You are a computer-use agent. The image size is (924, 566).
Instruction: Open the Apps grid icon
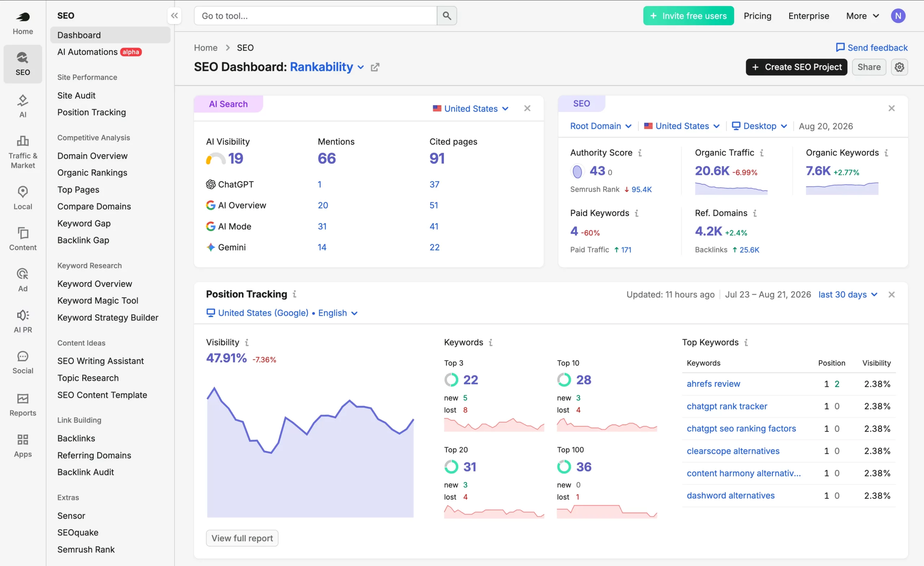point(23,446)
